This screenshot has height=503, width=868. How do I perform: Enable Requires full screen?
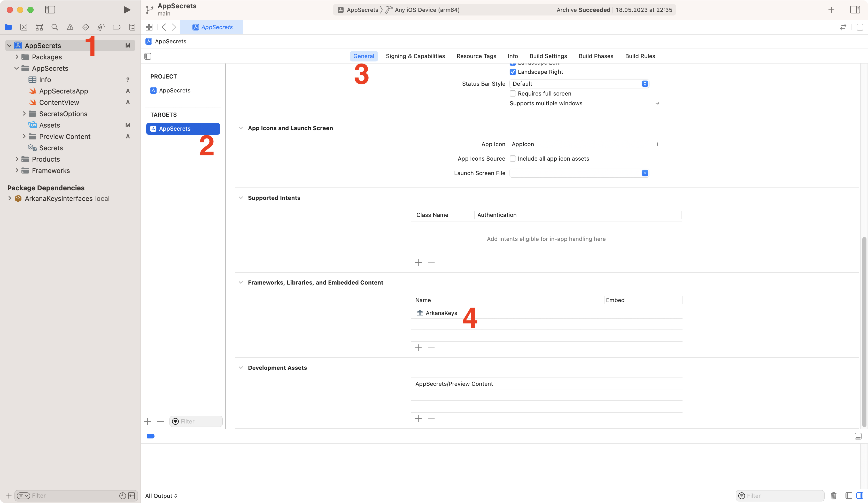513,93
